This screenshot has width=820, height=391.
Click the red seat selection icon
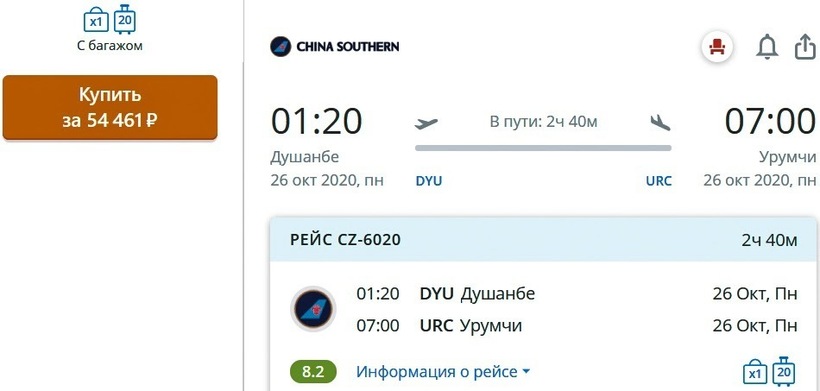point(717,48)
